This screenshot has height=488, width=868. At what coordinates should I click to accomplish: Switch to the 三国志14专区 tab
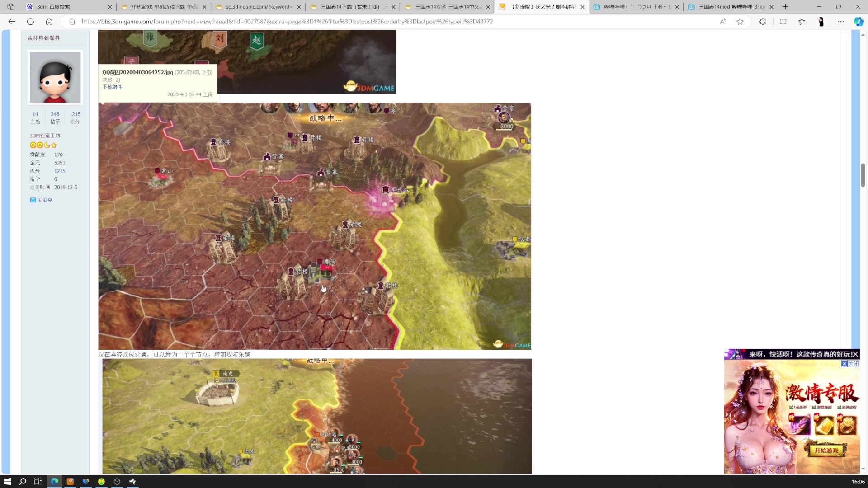click(x=448, y=7)
